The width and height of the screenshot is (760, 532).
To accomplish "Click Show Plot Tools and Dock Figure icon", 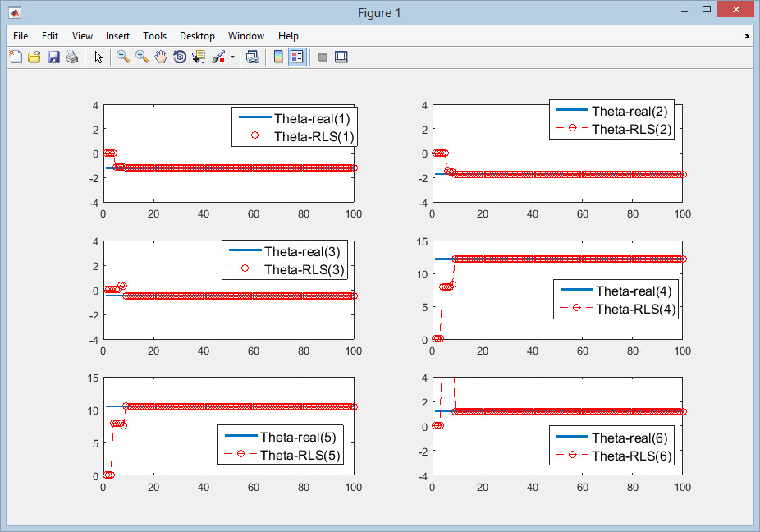I will (341, 57).
